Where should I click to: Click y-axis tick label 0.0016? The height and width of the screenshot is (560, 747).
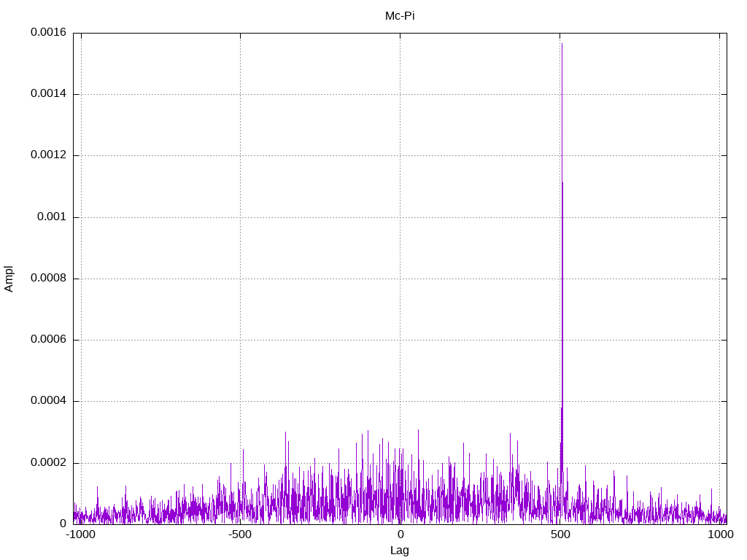pyautogui.click(x=49, y=32)
